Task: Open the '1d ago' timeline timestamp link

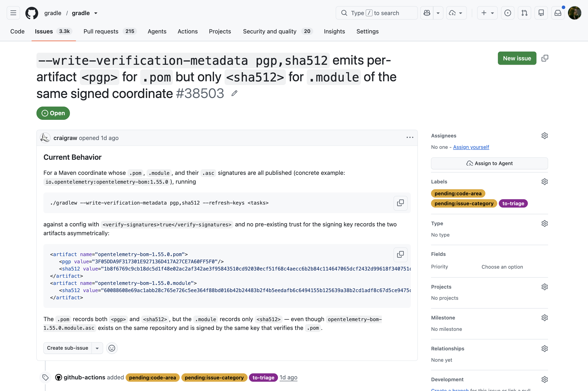Action: click(x=288, y=378)
